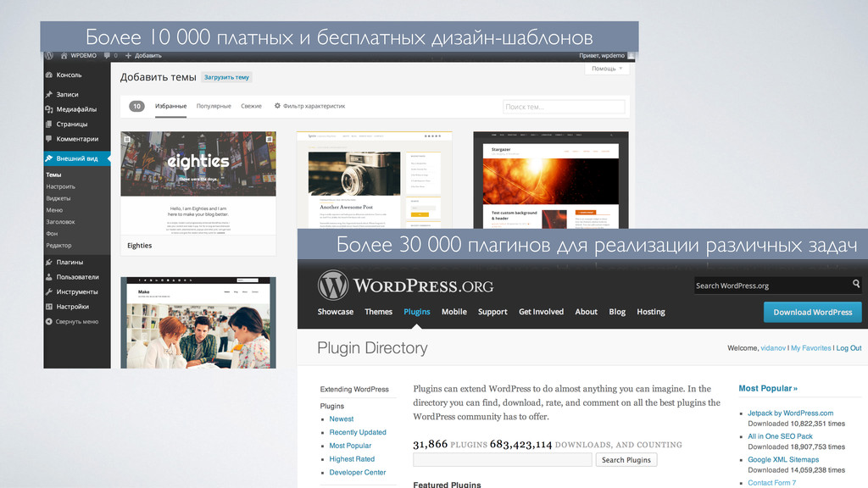The height and width of the screenshot is (488, 868).
Task: Click the Download WordPress button
Action: click(x=812, y=312)
